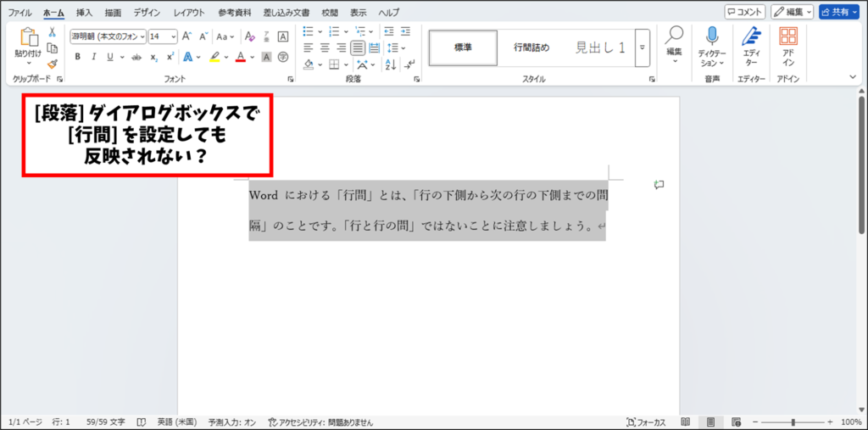Click the Format Painter brush icon
The image size is (868, 430).
[52, 64]
